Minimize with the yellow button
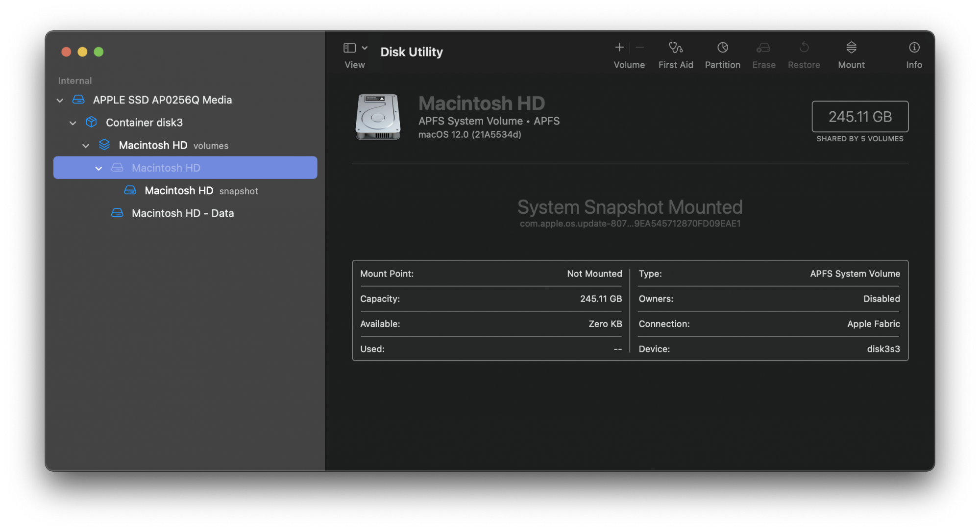Viewport: 980px width, 531px height. (x=82, y=51)
